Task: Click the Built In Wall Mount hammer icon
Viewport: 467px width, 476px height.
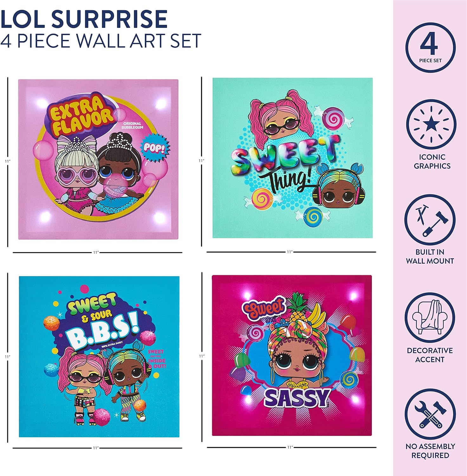Action: pyautogui.click(x=430, y=220)
